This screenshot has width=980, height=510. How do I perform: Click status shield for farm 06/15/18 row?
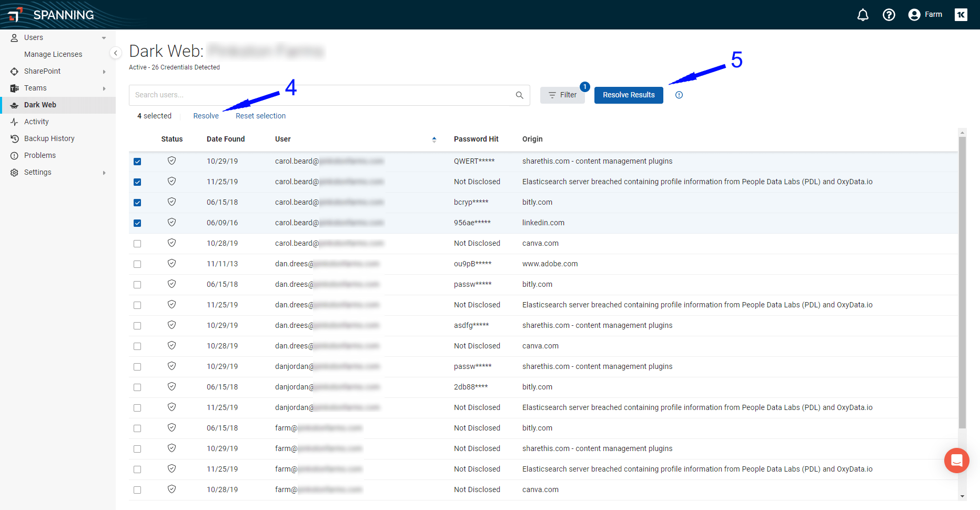click(171, 428)
